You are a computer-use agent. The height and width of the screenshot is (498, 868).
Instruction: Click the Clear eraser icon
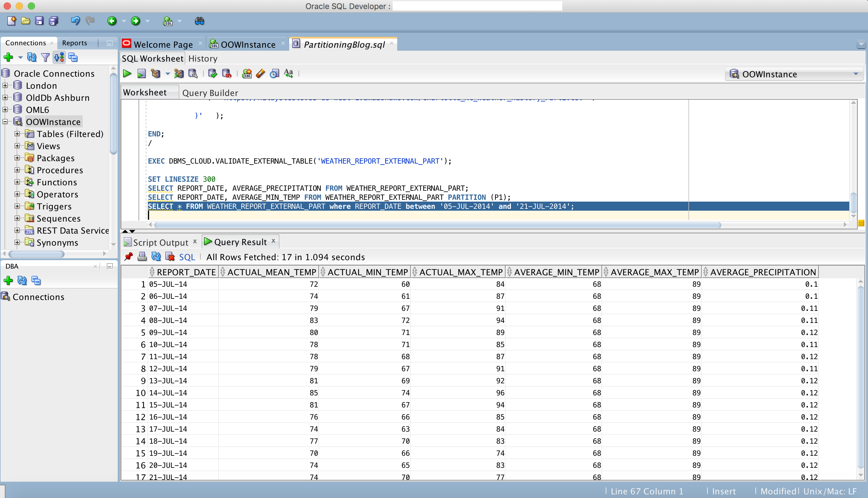pyautogui.click(x=260, y=74)
